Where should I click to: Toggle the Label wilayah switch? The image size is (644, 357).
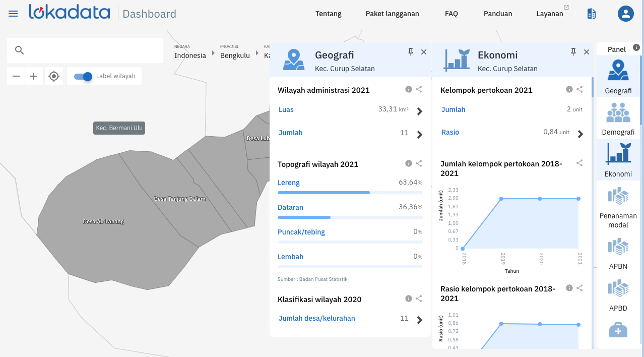[83, 76]
